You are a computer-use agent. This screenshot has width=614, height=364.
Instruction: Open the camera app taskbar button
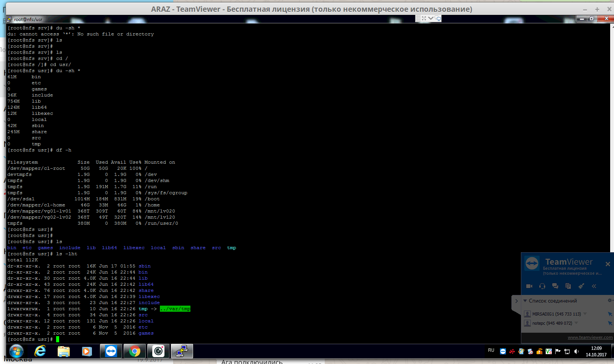(x=158, y=351)
